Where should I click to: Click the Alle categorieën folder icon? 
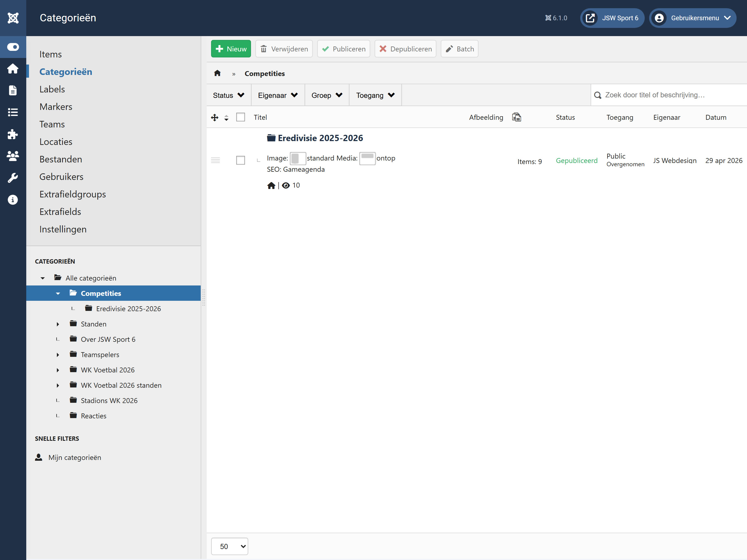click(x=58, y=278)
